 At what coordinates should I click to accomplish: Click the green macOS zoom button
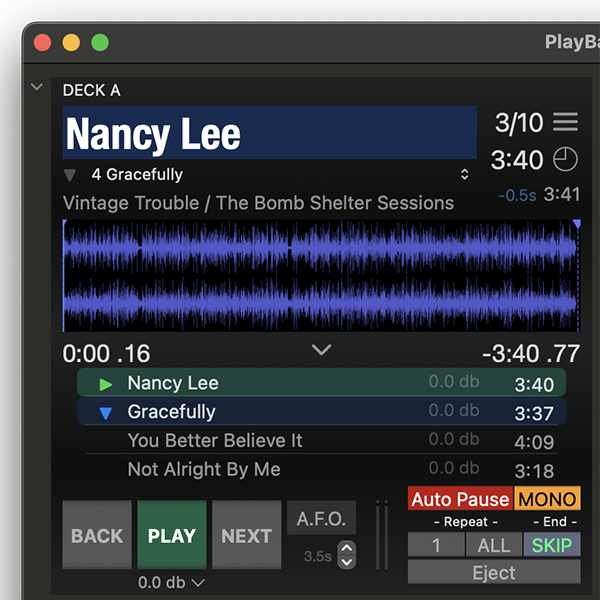point(100,43)
